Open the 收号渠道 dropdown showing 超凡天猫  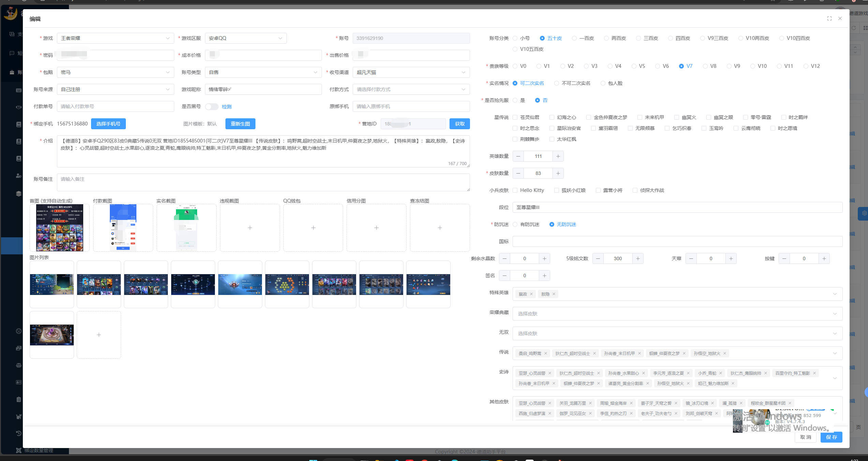tap(411, 72)
